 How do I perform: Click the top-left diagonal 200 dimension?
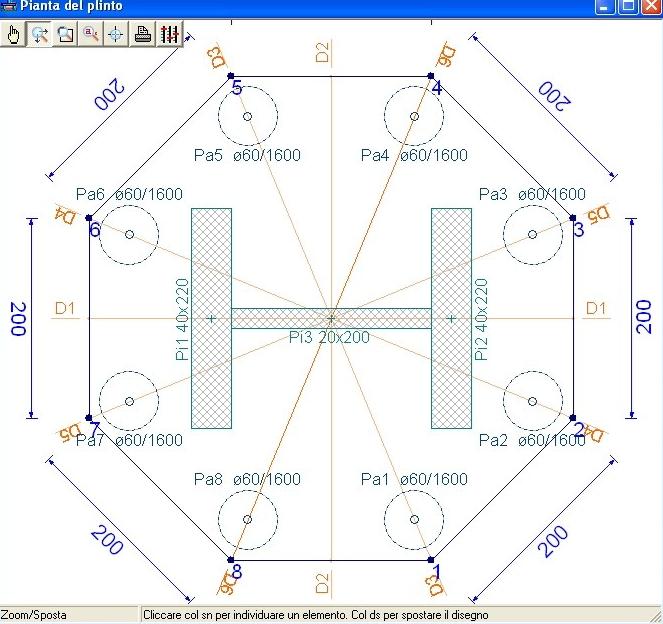pyautogui.click(x=110, y=95)
